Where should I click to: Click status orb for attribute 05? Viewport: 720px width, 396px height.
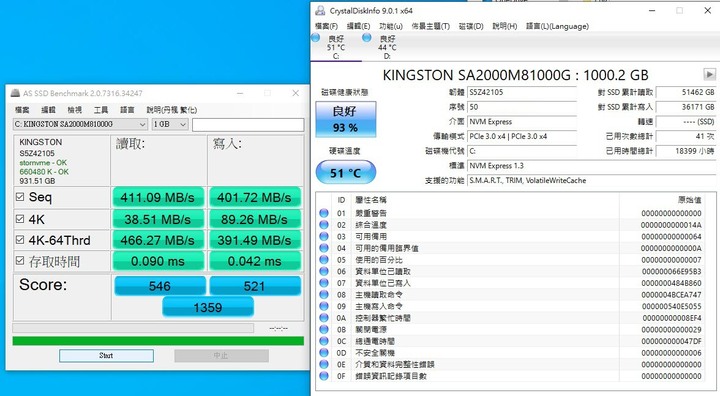point(324,260)
